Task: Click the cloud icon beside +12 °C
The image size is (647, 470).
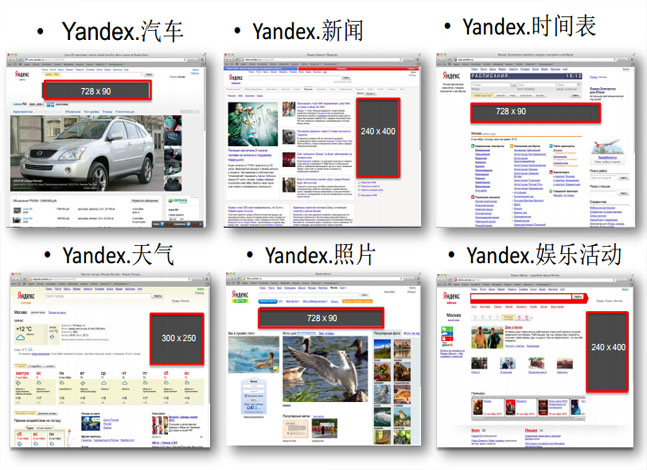Action: pos(20,338)
